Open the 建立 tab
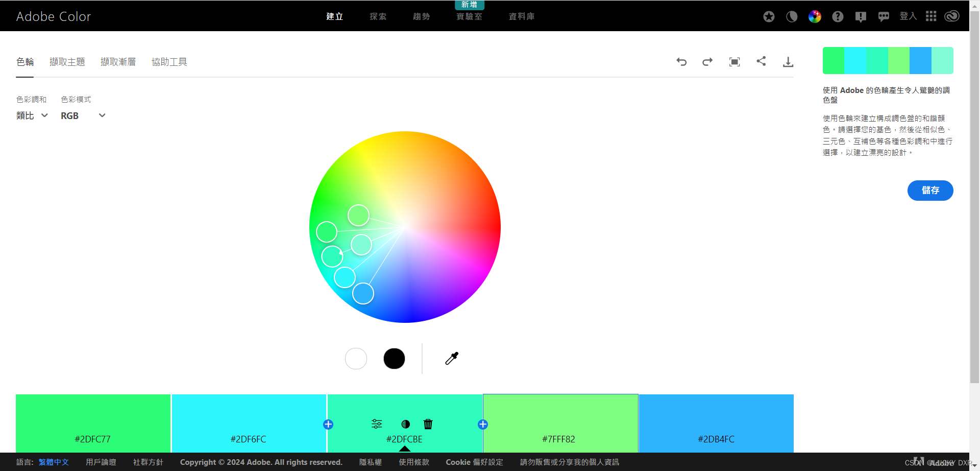Viewport: 980px width, 471px height. 335,16
